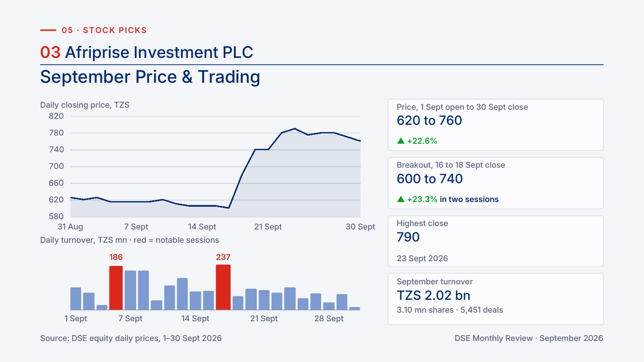Viewport: 644px width, 362px height.
Task: Click the 'Afriprise Investment PLC' title
Action: [159, 52]
